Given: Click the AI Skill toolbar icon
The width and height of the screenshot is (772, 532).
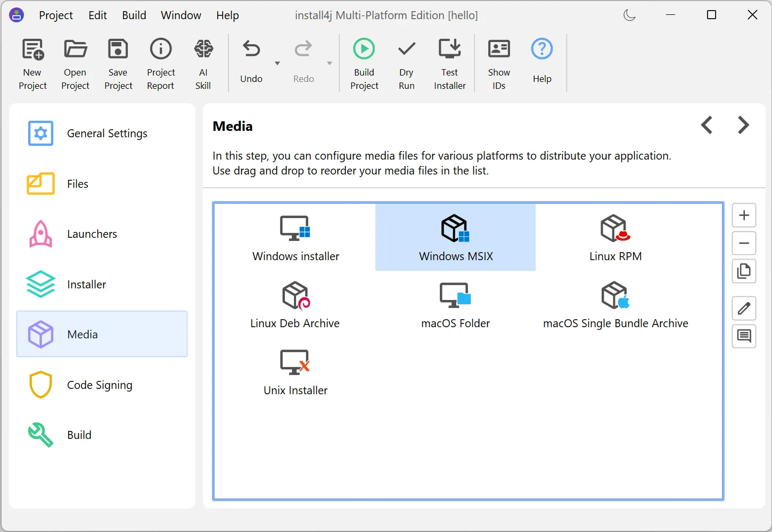Looking at the screenshot, I should click(x=203, y=64).
